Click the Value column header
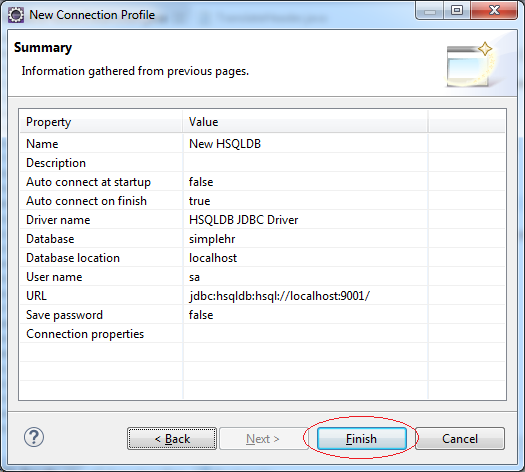525x472 pixels. pyautogui.click(x=305, y=122)
